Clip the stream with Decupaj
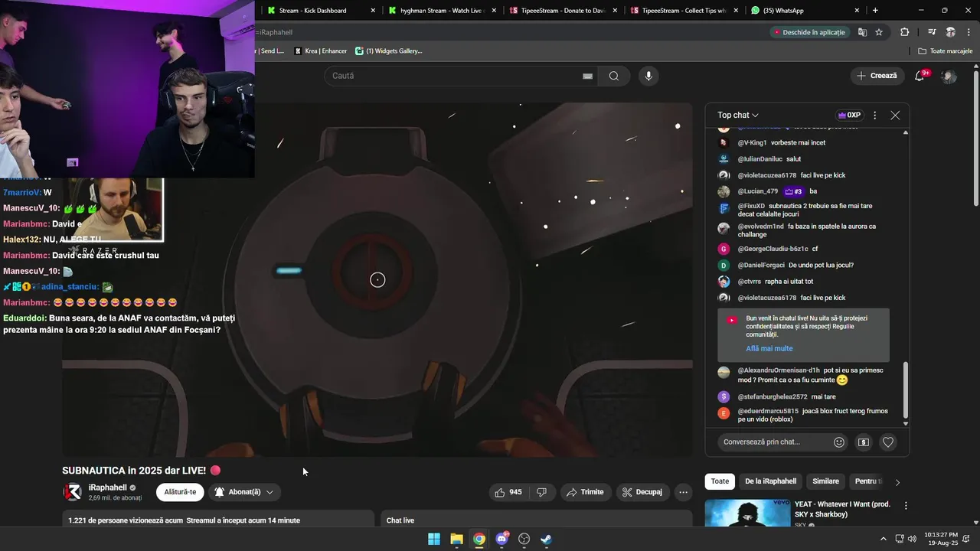This screenshot has width=980, height=551. click(x=642, y=492)
